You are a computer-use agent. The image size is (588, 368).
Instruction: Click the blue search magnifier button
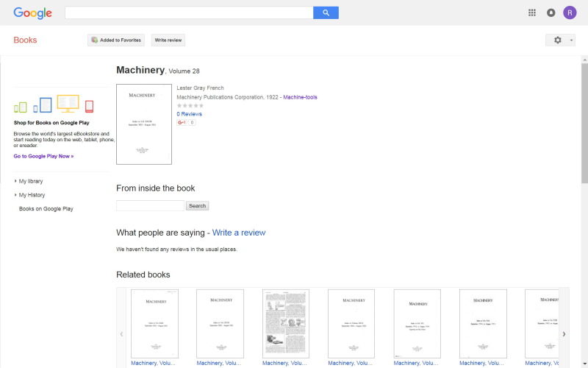[x=326, y=13]
